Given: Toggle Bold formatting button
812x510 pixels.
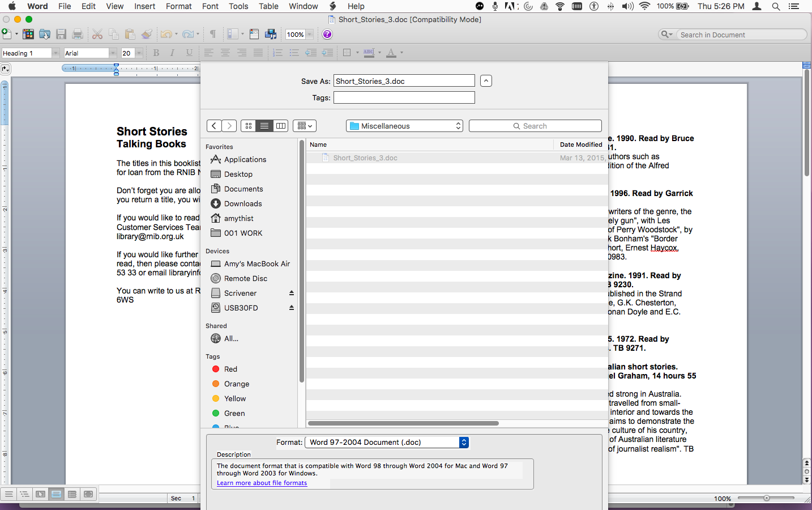Looking at the screenshot, I should click(156, 53).
